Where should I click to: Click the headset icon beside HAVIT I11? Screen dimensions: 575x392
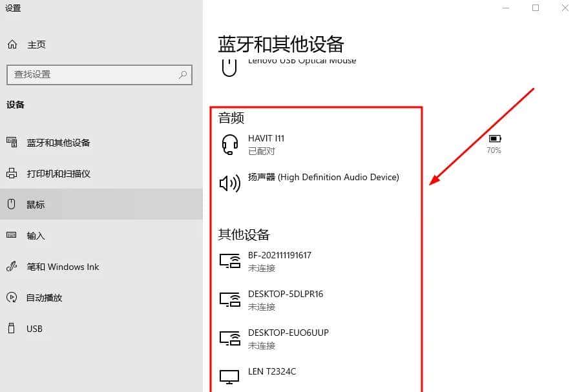point(229,145)
